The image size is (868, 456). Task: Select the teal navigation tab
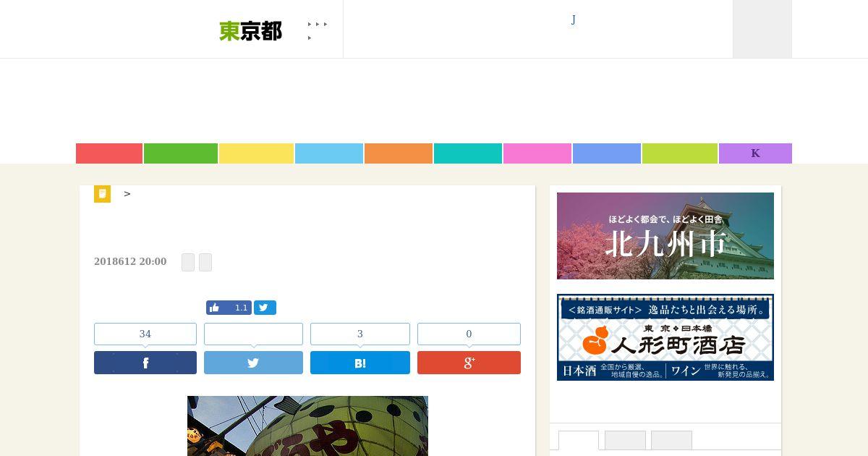[468, 153]
